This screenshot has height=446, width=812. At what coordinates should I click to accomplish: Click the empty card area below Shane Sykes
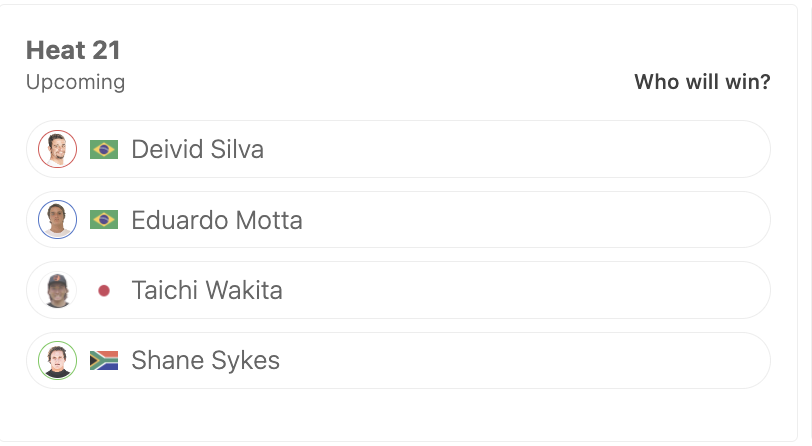pyautogui.click(x=398, y=414)
